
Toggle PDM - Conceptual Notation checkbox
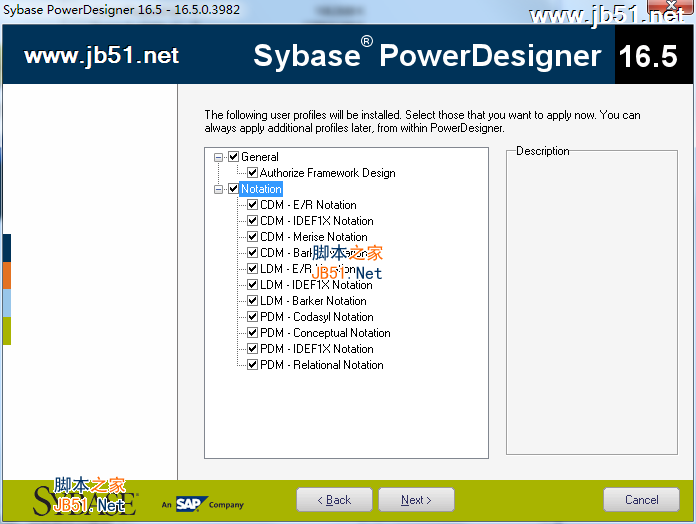(x=252, y=332)
